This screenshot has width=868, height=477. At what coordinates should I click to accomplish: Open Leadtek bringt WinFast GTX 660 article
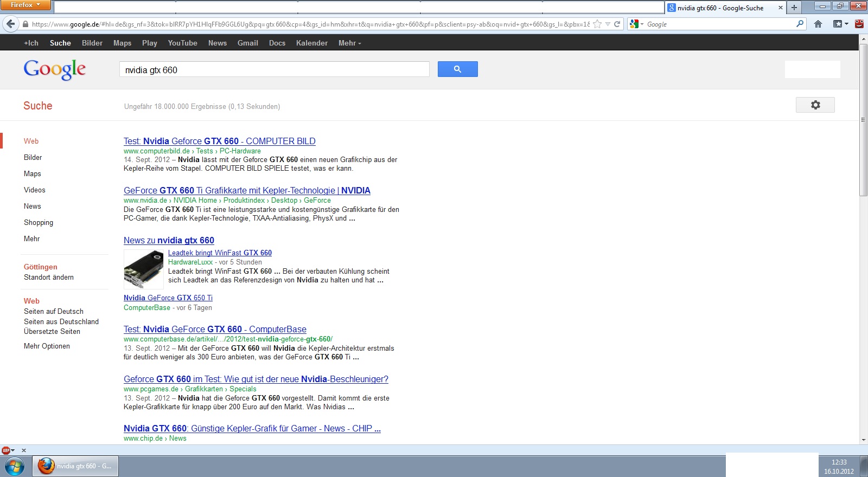[x=220, y=253]
